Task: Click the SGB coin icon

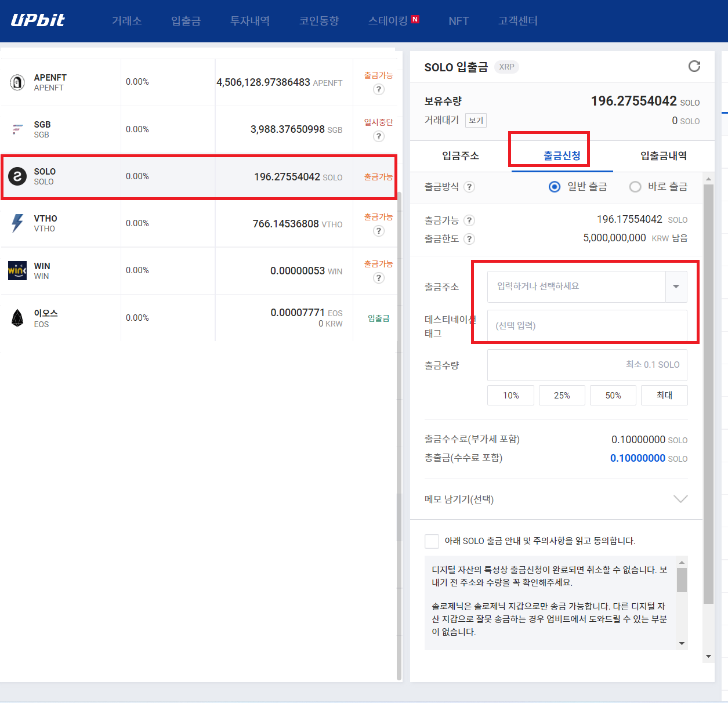Action: tap(17, 129)
